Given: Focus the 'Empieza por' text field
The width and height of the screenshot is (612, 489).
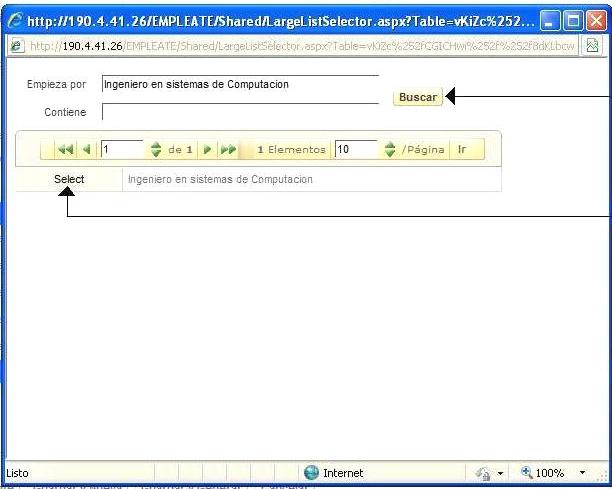Looking at the screenshot, I should [x=240, y=85].
